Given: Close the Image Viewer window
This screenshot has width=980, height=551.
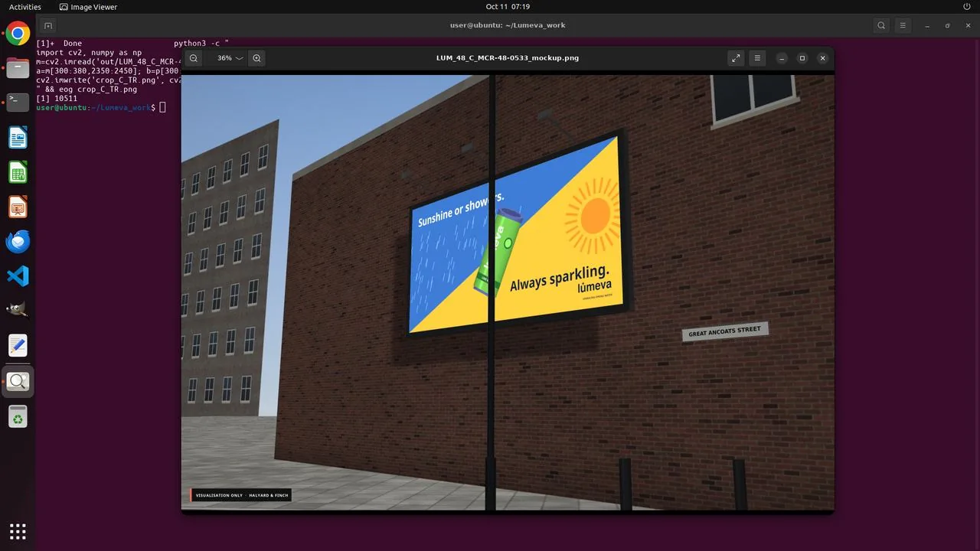Looking at the screenshot, I should 822,58.
